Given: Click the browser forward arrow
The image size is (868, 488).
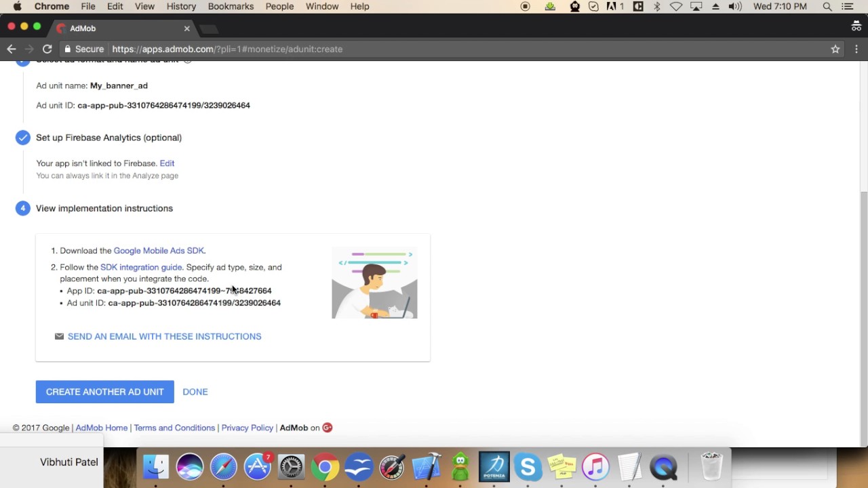Looking at the screenshot, I should [29, 49].
